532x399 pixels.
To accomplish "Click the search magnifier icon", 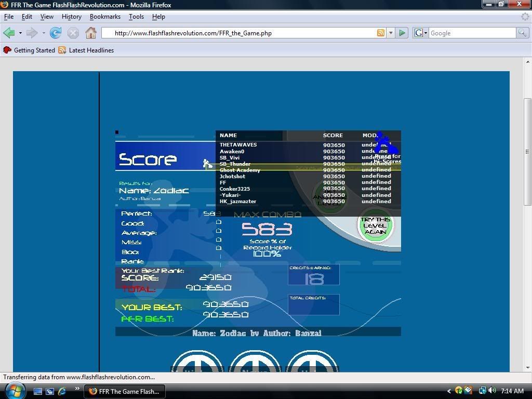I will tap(522, 33).
